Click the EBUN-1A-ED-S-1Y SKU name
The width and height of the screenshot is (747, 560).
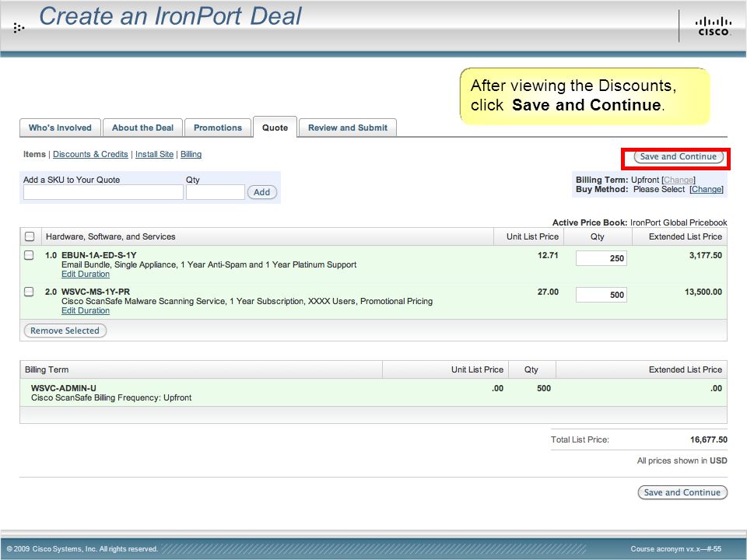[x=99, y=255]
